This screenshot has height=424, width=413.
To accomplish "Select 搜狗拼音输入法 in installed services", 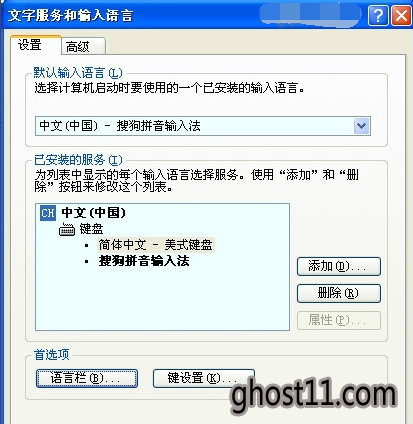I will [144, 261].
